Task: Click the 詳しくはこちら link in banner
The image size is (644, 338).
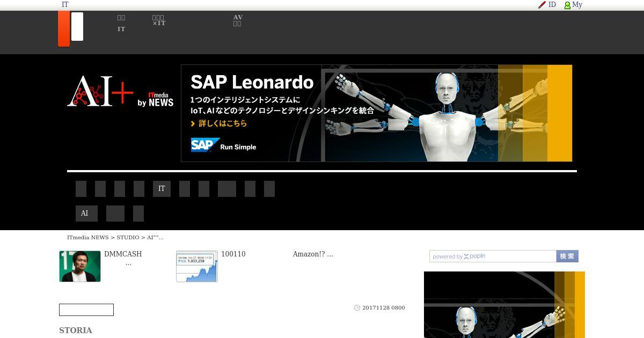Action: pos(219,123)
